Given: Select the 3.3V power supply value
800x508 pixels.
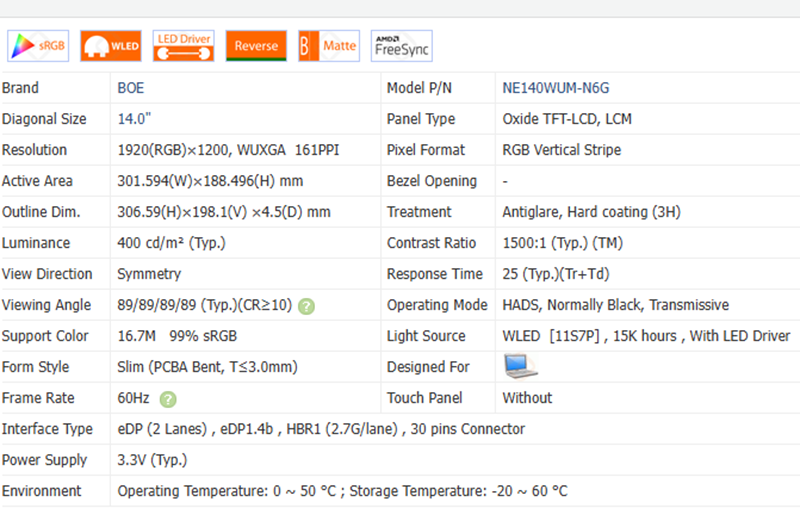Looking at the screenshot, I should tap(152, 460).
